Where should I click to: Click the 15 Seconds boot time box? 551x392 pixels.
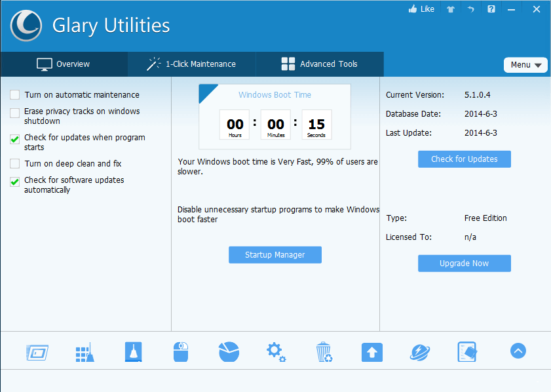[x=316, y=125]
